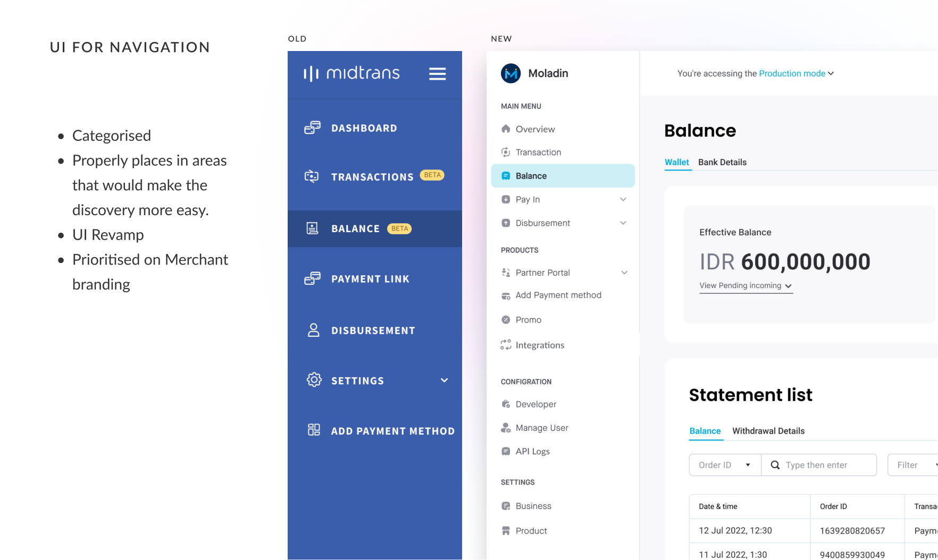938x560 pixels.
Task: Expand the Disbursement submenu chevron in new sidebar
Action: pyautogui.click(x=623, y=223)
